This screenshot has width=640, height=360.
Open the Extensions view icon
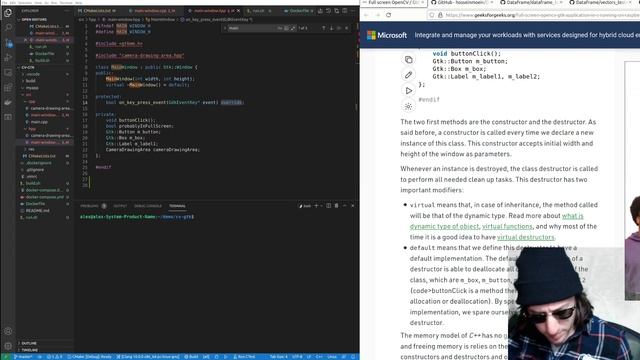point(8,87)
